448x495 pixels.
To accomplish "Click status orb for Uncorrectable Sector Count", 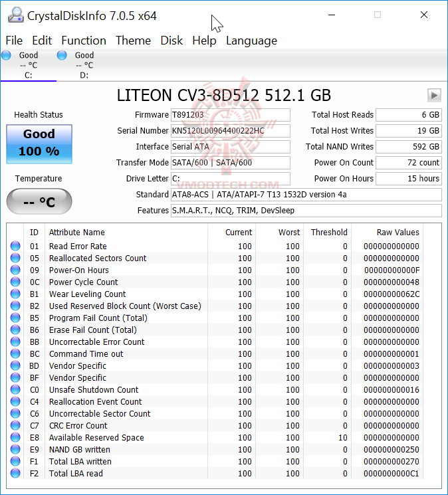I will [15, 413].
